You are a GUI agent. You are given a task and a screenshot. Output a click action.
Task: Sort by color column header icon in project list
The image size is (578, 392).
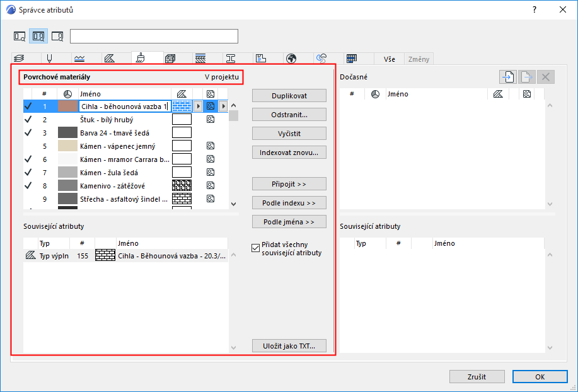click(67, 94)
